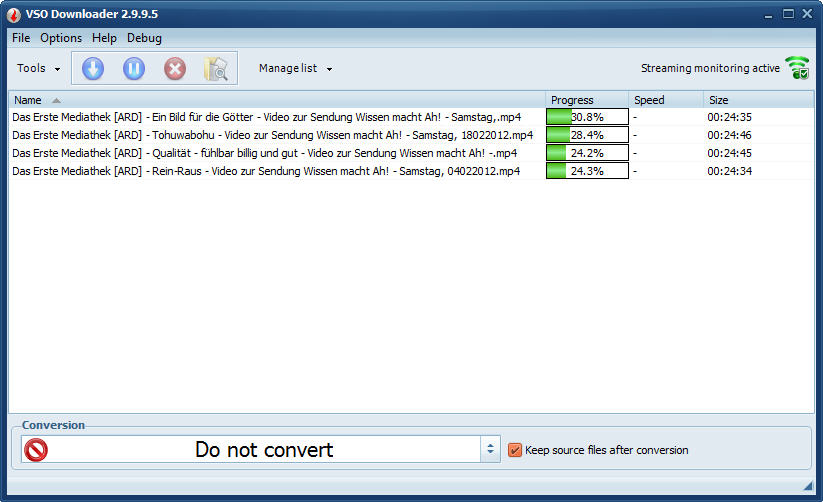
Task: Open the Help menu
Action: point(104,38)
